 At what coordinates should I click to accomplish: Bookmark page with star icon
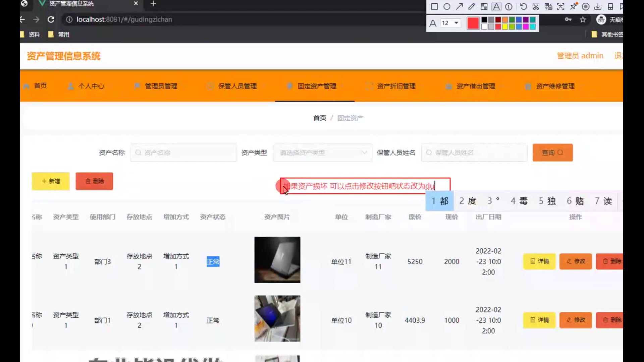583,19
